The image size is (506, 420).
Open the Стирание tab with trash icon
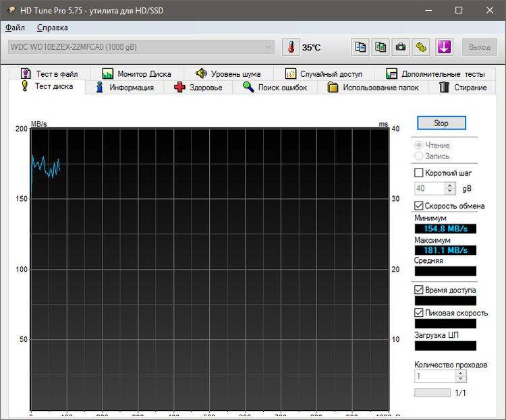tap(463, 88)
